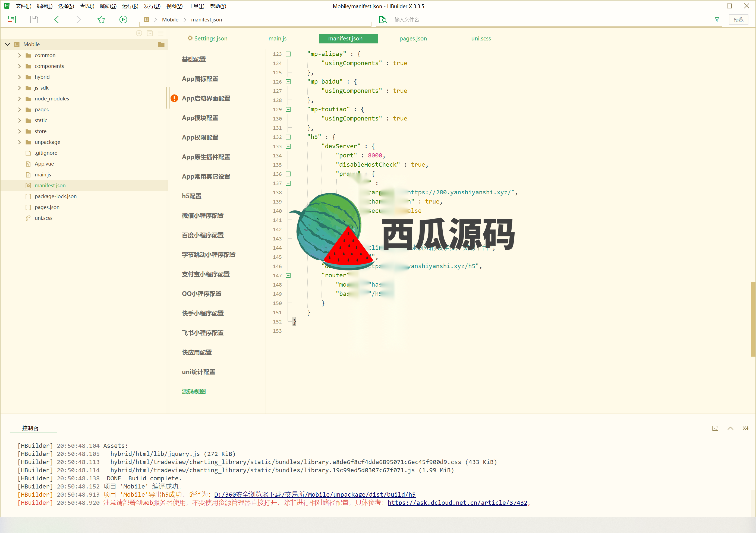Expand the static folder
The width and height of the screenshot is (756, 533).
(20, 120)
